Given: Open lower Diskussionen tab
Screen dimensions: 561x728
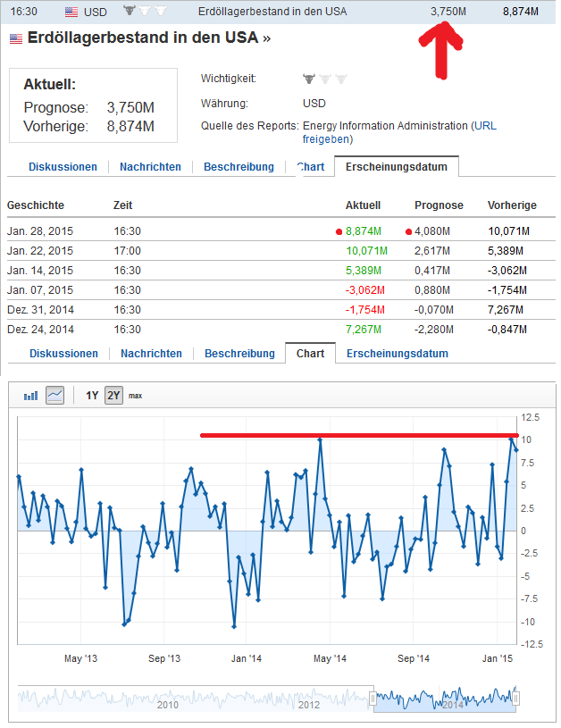Looking at the screenshot, I should coord(63,354).
